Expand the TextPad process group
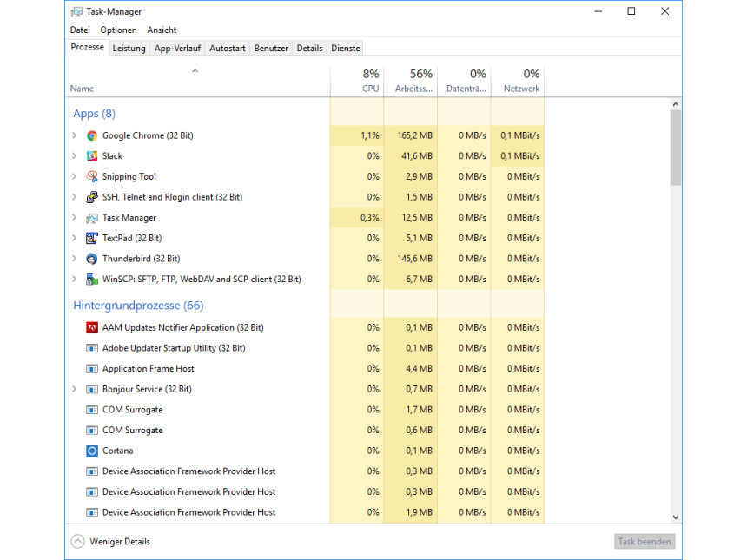747x560 pixels. [x=75, y=238]
